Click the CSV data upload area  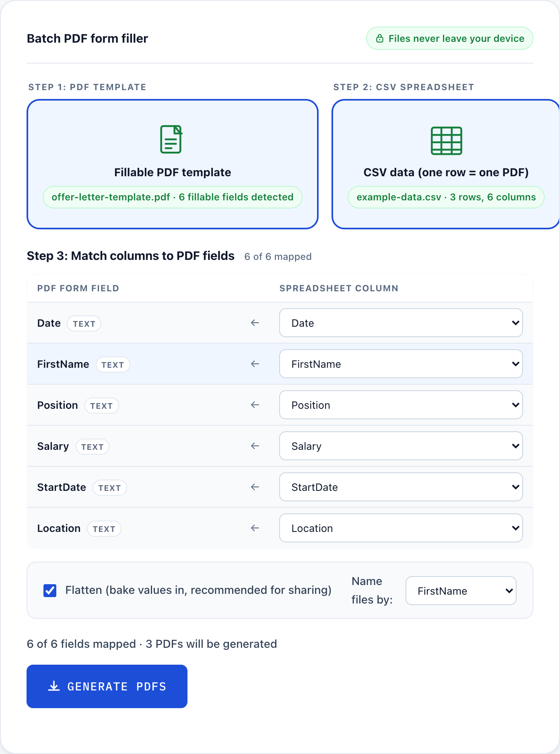pos(446,164)
